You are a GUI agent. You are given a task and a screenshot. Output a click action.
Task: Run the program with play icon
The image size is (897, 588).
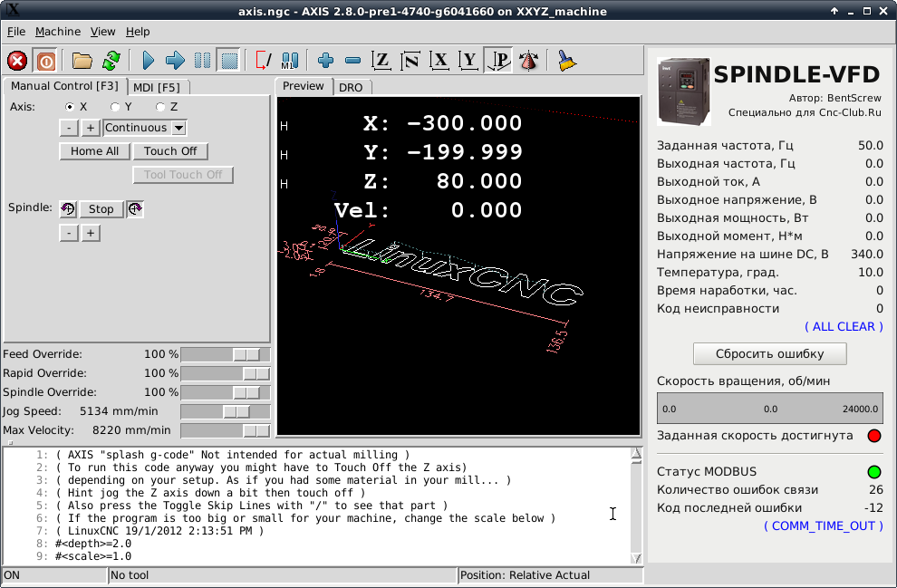(x=149, y=61)
